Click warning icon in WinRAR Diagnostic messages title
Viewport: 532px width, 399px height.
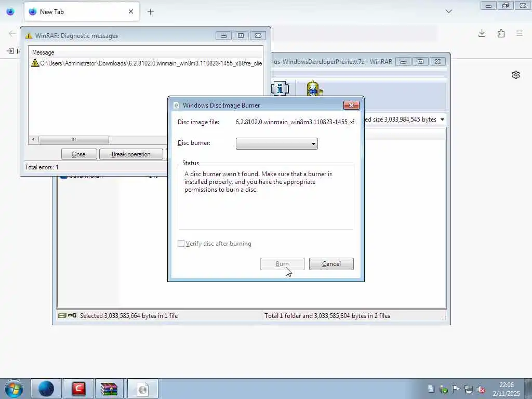(29, 36)
